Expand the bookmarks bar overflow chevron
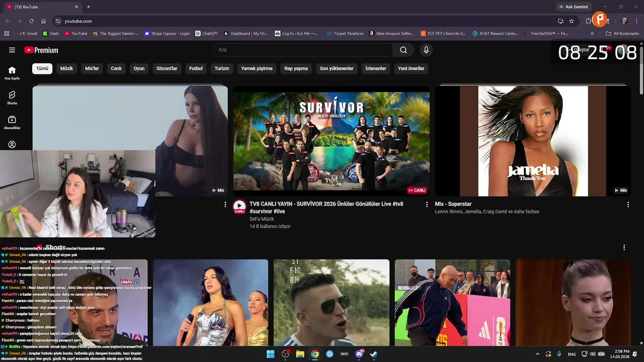 pos(592,34)
